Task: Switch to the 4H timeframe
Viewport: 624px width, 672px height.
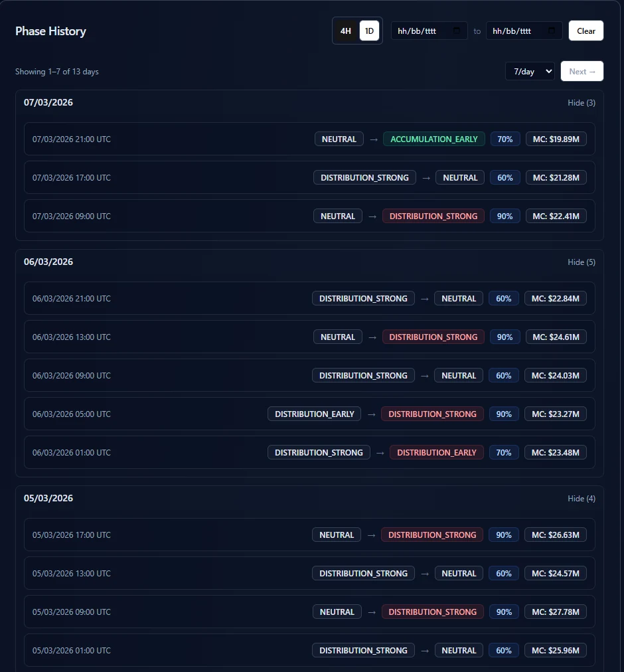Action: point(345,31)
